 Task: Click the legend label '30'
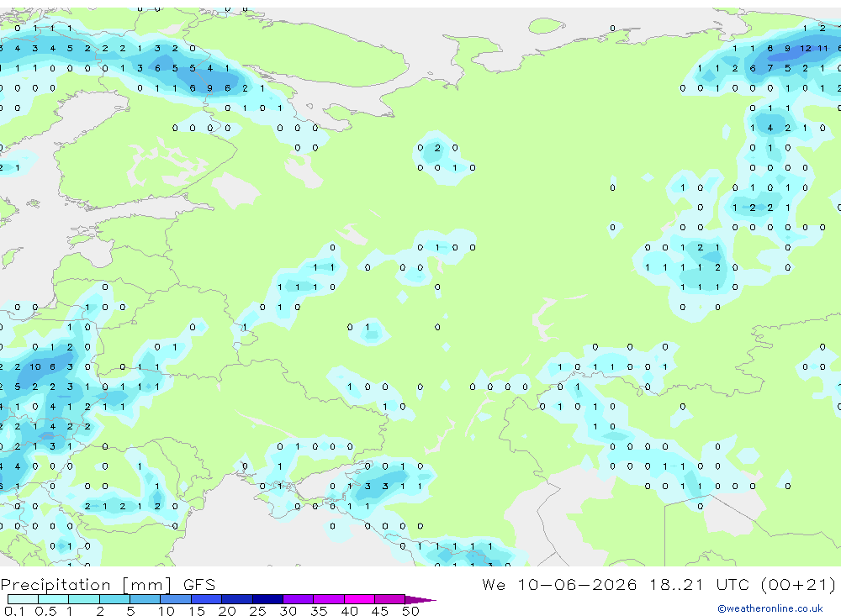pyautogui.click(x=288, y=611)
